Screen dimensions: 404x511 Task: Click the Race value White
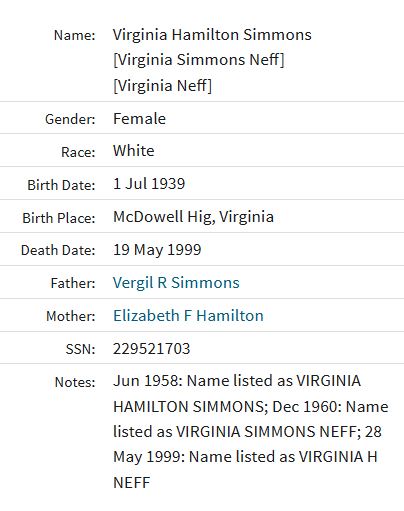[134, 151]
